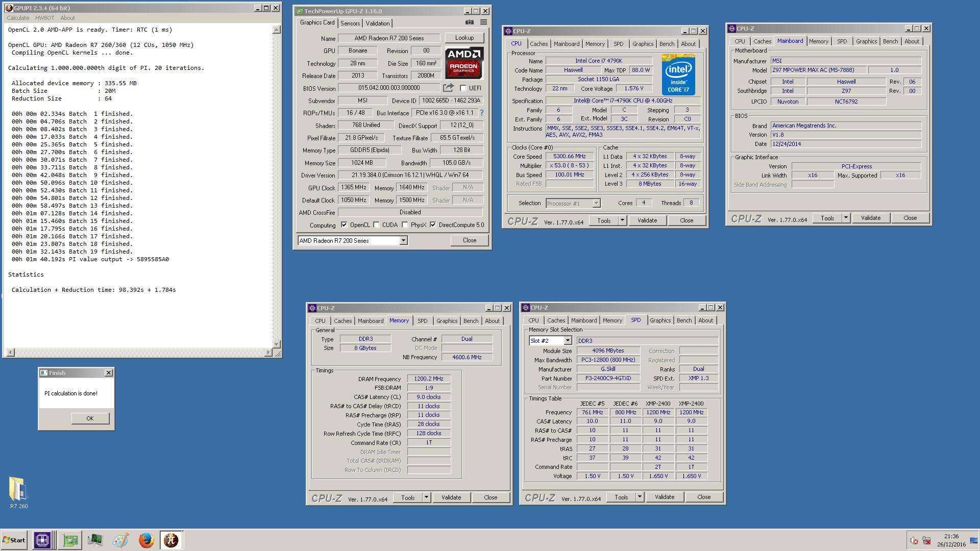Click the GPU Clock 1365 MHz field
Screen dimensions: 980x551
click(353, 187)
